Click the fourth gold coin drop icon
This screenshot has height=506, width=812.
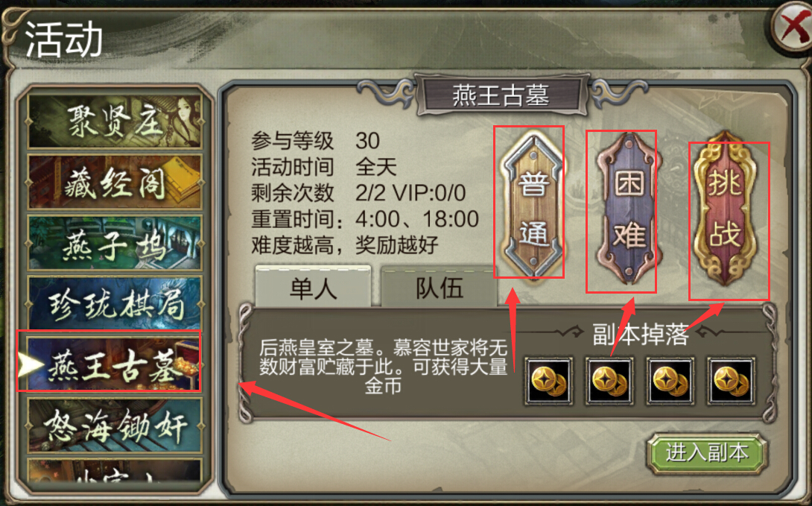coord(732,382)
